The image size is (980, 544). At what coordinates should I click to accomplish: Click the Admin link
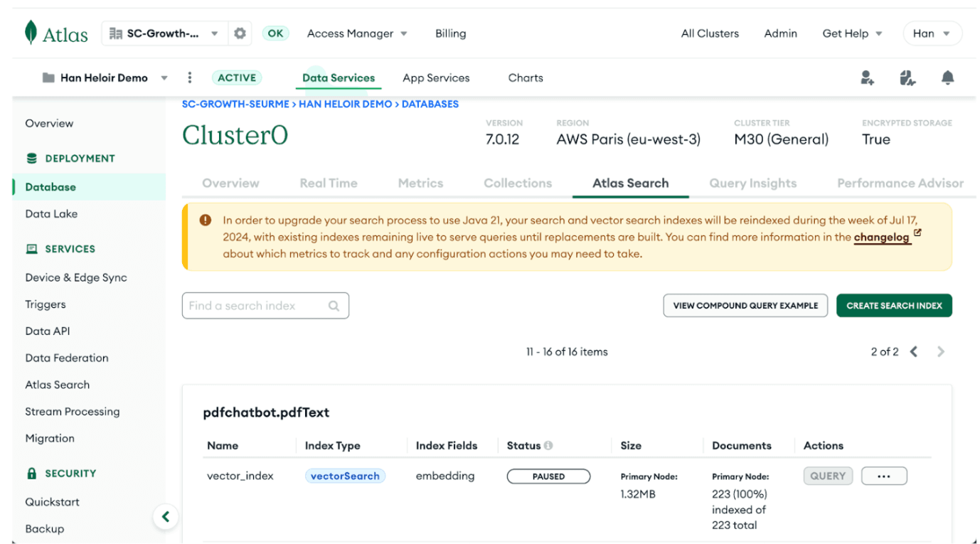coord(780,33)
